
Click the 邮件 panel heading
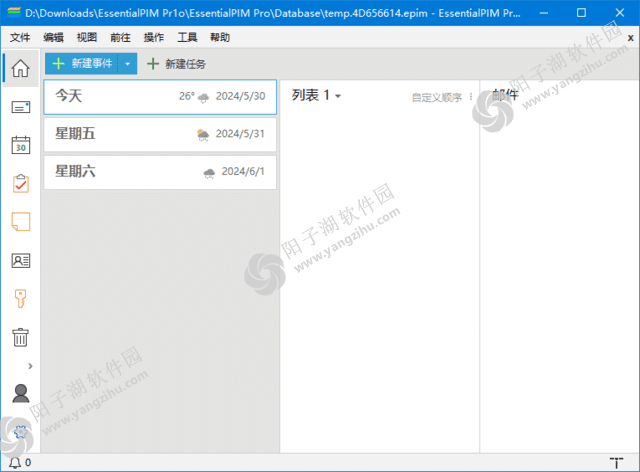[505, 95]
